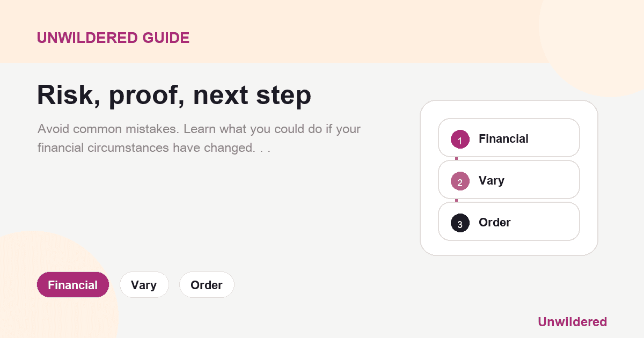Click the connector line between steps 2 and 3

coord(456,201)
